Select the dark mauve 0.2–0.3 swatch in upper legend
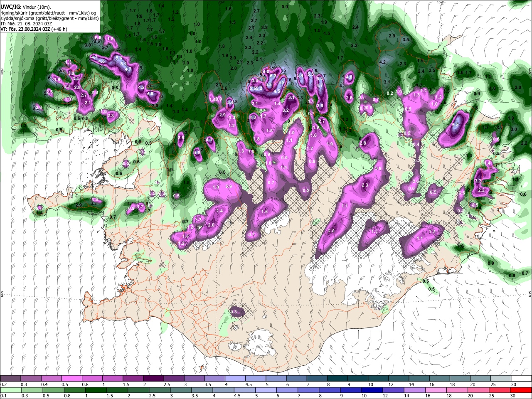 [10, 379]
